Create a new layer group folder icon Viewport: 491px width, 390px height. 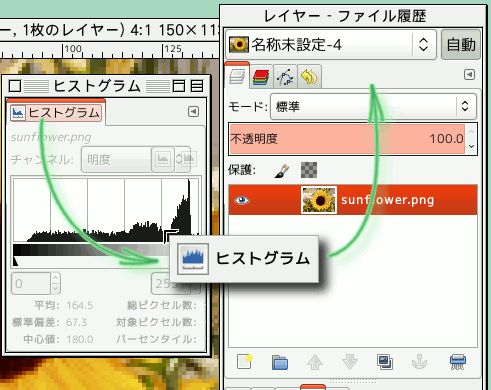(280, 362)
